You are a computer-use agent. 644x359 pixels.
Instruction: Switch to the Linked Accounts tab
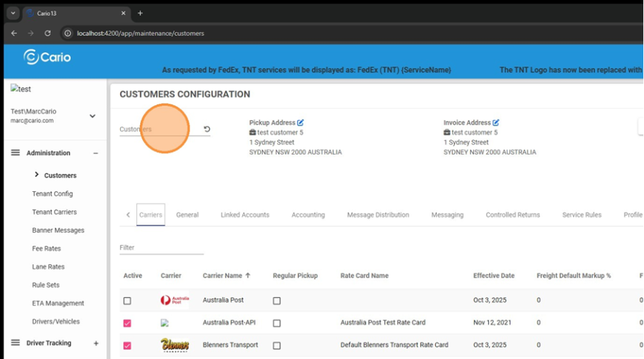pos(244,215)
